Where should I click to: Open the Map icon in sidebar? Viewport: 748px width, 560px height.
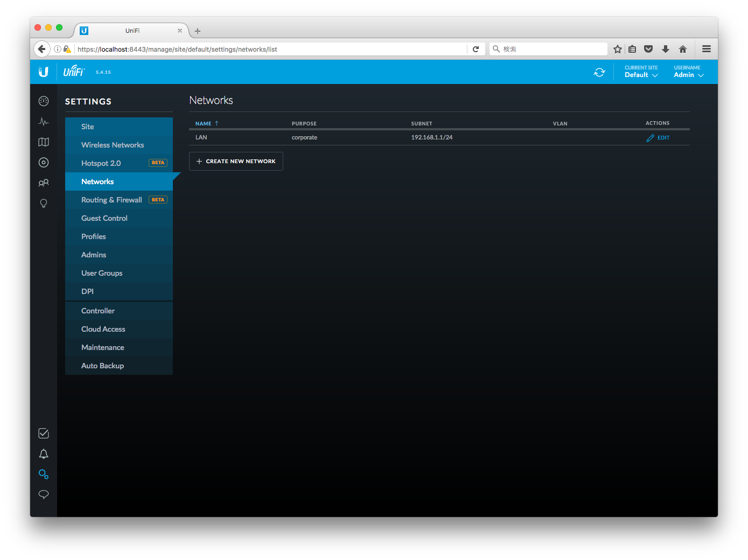pyautogui.click(x=44, y=142)
